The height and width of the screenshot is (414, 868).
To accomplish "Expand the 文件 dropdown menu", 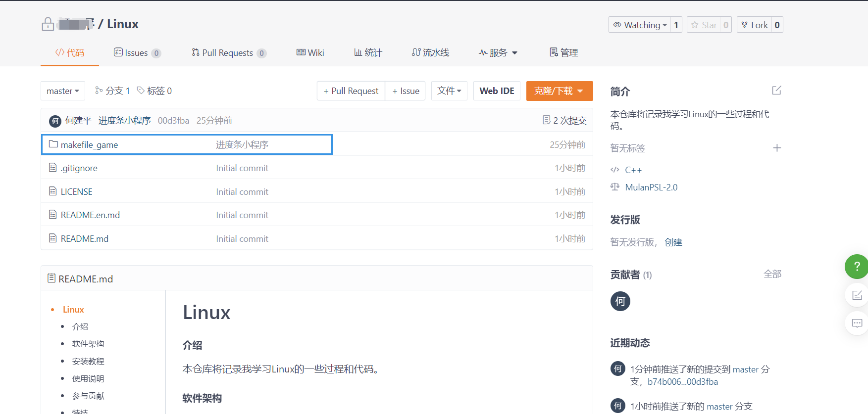I will (x=449, y=91).
